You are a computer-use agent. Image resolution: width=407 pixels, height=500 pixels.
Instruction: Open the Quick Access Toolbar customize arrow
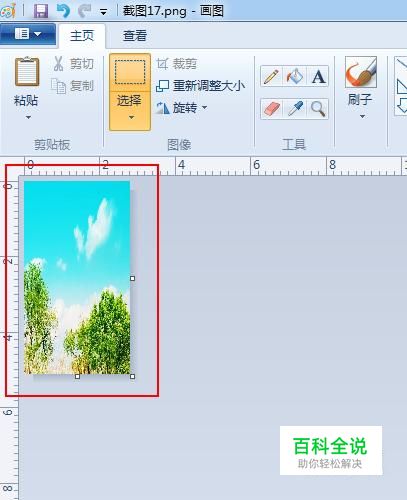click(x=104, y=13)
